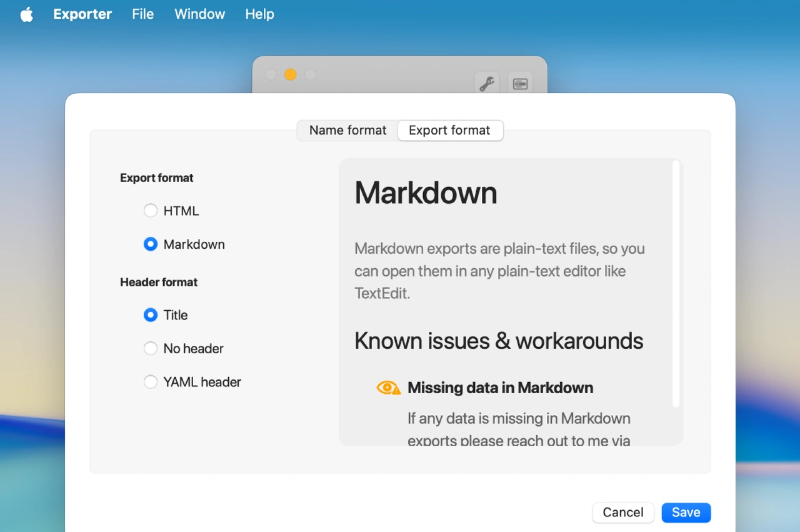Select the Markdown export format option

(151, 244)
